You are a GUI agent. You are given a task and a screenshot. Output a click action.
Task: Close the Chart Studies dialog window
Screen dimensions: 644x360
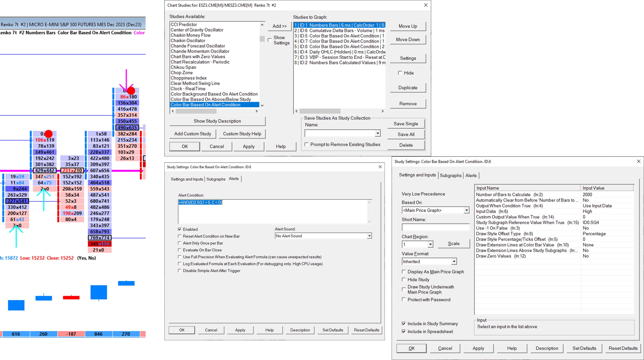[426, 5]
